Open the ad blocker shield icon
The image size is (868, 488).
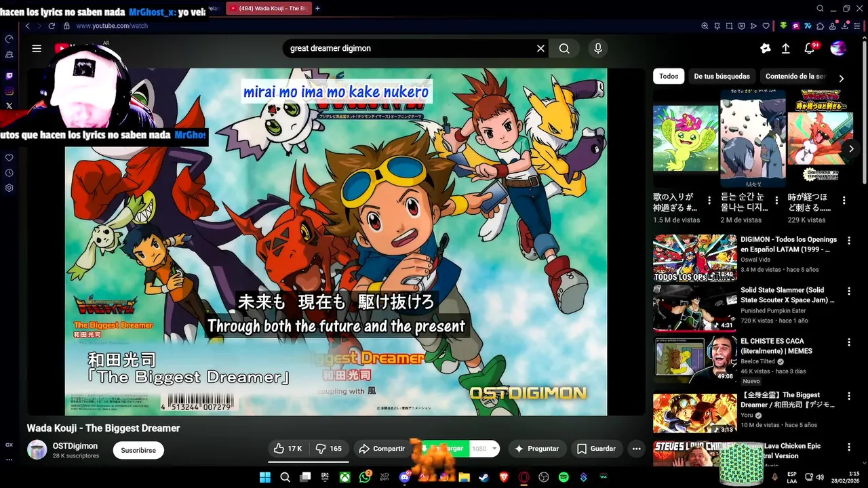coord(741,26)
